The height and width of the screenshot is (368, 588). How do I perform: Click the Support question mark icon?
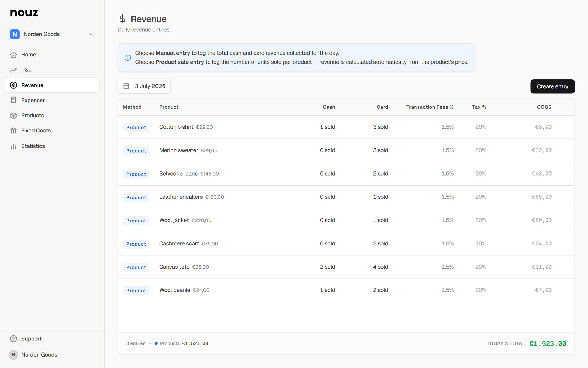[13, 339]
